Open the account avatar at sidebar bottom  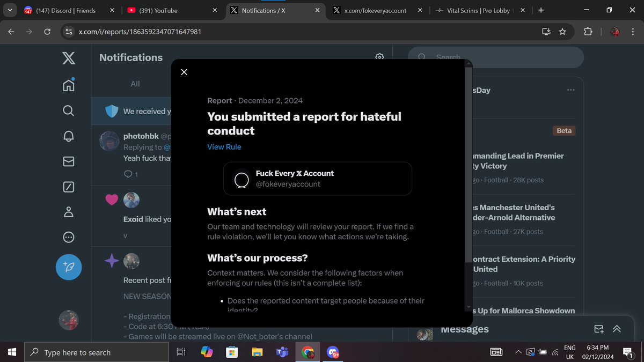(x=69, y=320)
